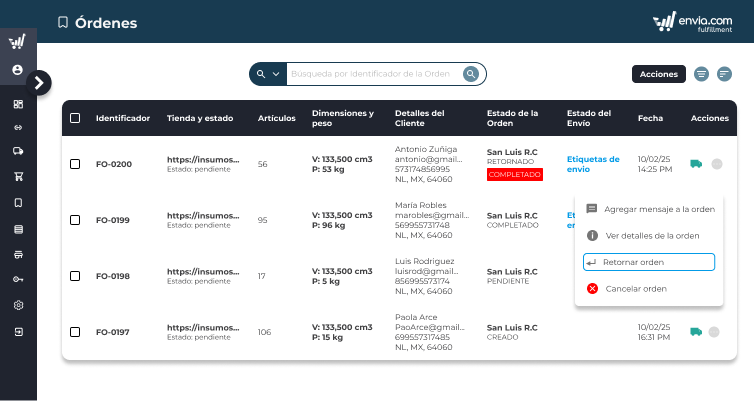Select 'Cancelar orden' in the context menu
This screenshot has width=754, height=401.
pos(636,289)
